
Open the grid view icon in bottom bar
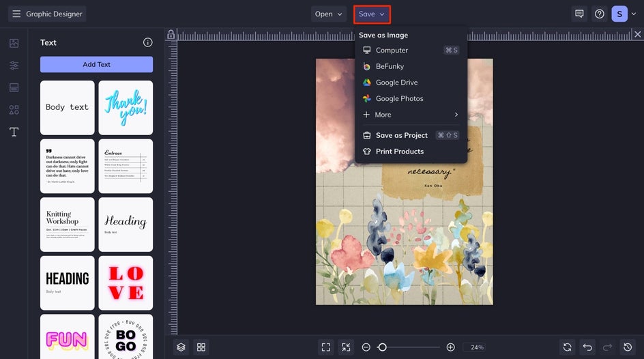(x=201, y=347)
